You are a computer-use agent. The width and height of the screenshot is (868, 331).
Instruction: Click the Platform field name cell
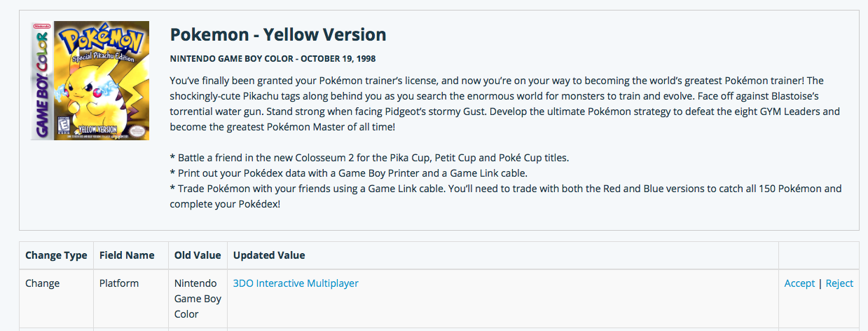[x=119, y=283]
